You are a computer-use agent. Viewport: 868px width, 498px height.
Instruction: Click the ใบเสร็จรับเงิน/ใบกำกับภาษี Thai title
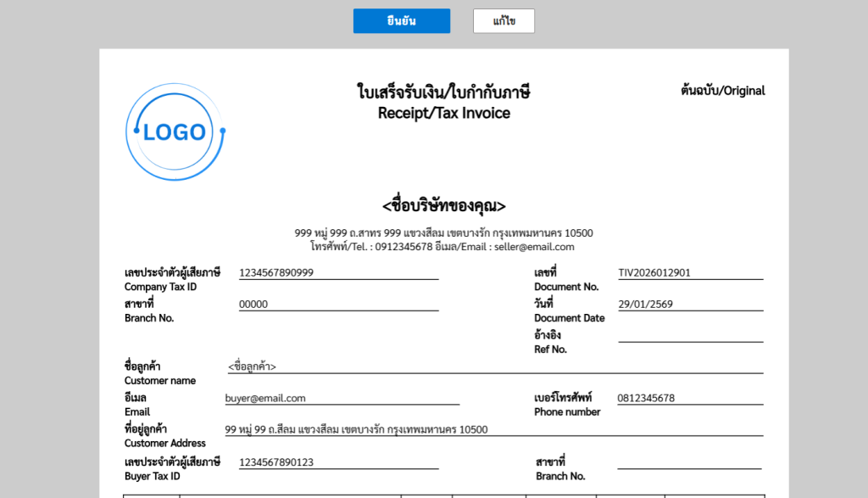point(443,92)
